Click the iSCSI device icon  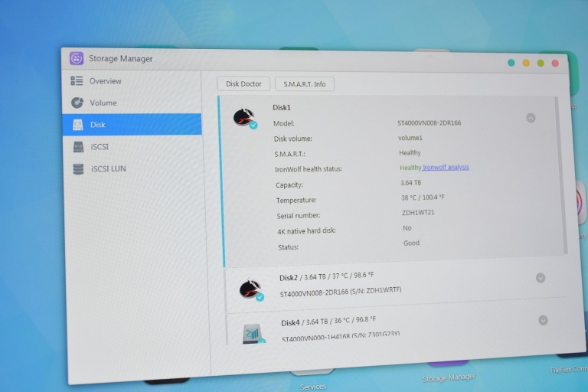78,147
